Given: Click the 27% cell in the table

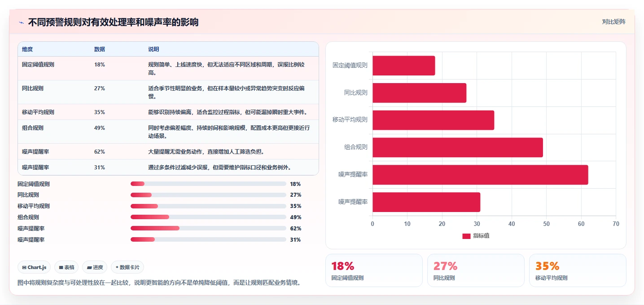Looking at the screenshot, I should [100, 88].
